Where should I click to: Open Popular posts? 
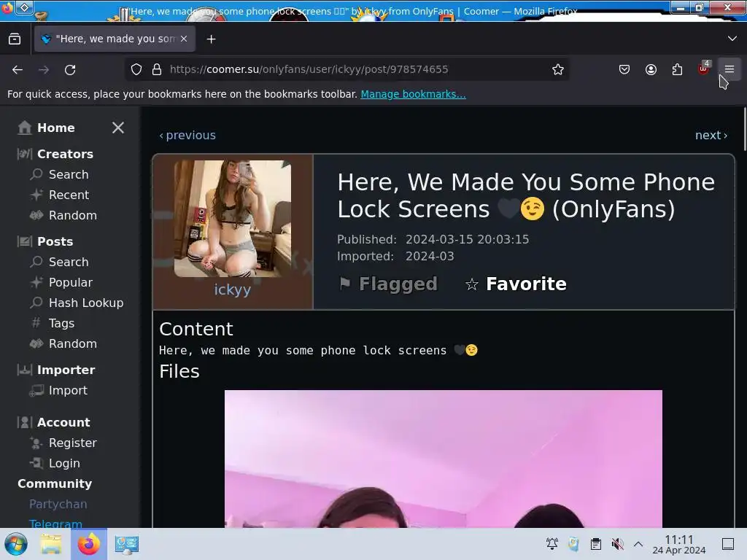(x=71, y=282)
